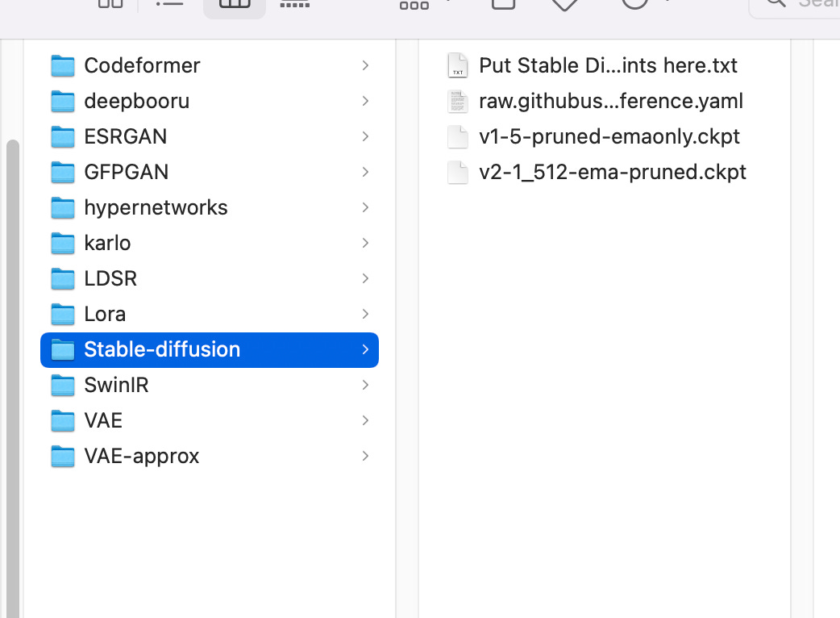Click the blank file icon of v2-1_512-ema-pruned.ckpt
The height and width of the screenshot is (618, 840).
[x=458, y=172]
